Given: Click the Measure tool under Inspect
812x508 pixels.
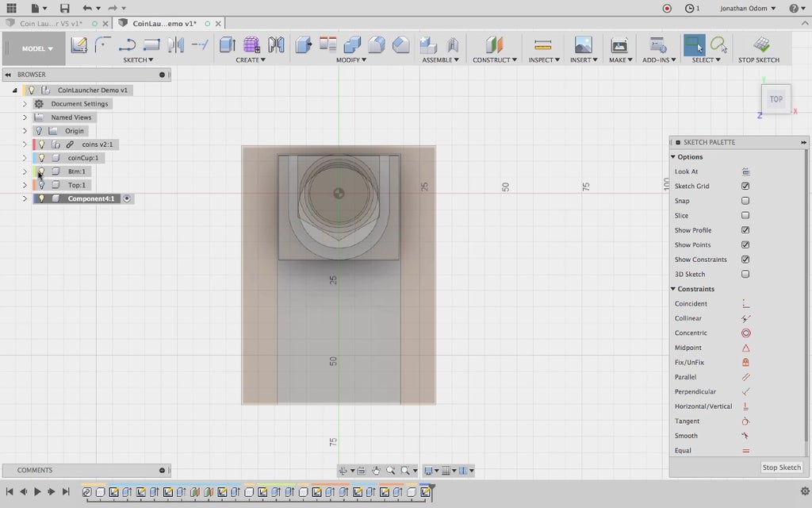Looking at the screenshot, I should [x=542, y=45].
